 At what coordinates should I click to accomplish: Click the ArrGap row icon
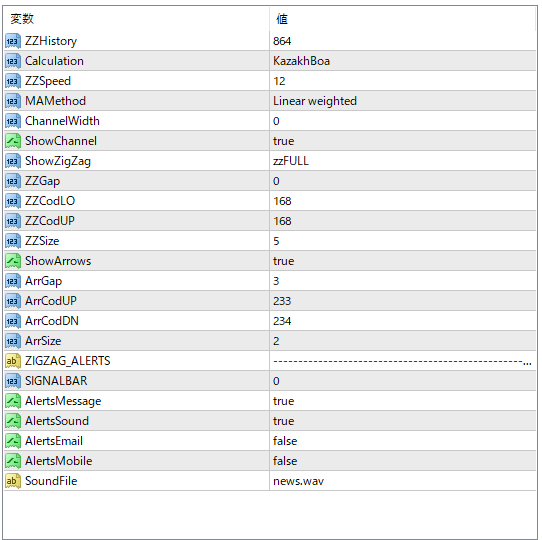point(13,281)
